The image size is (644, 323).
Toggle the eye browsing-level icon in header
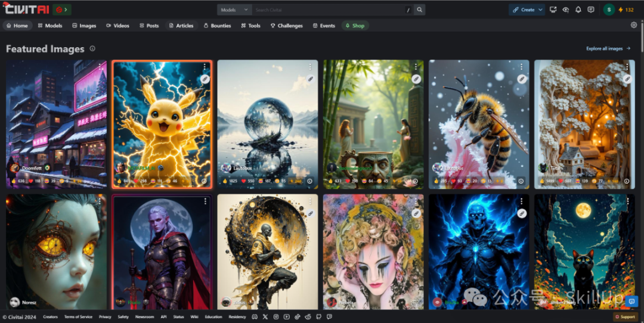[x=565, y=10]
